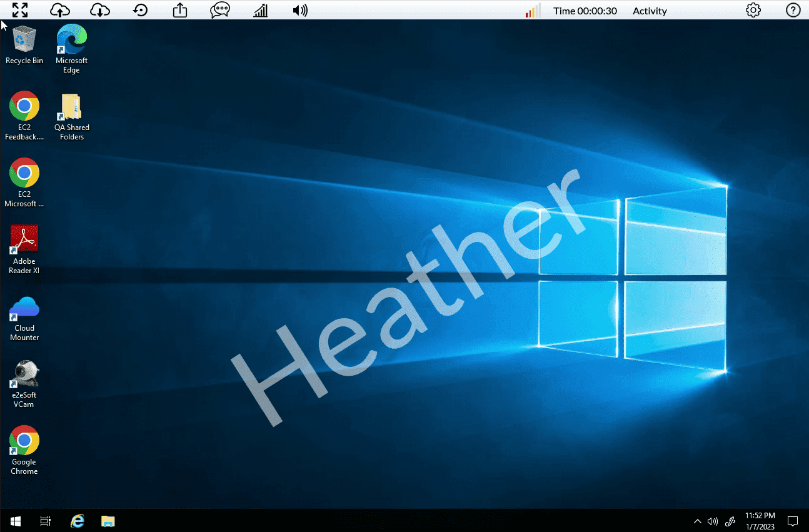This screenshot has height=532, width=809.
Task: Check the session Time indicator
Action: click(x=585, y=11)
